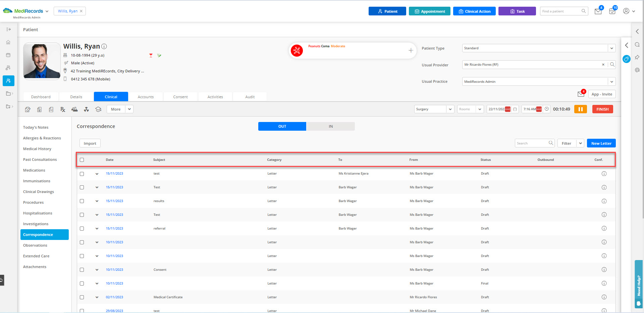644x313 pixels.
Task: Click the info icon for the 'results' letter row
Action: 604,201
